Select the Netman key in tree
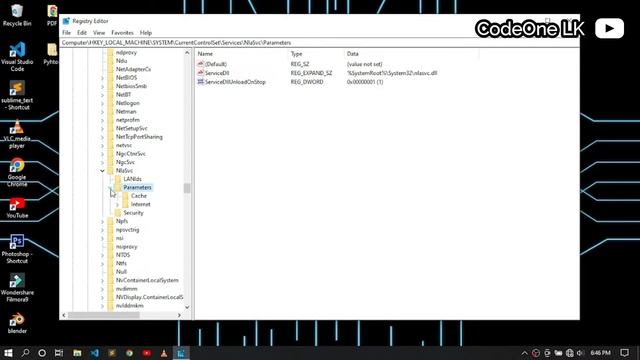The height and width of the screenshot is (360, 640). [x=126, y=111]
